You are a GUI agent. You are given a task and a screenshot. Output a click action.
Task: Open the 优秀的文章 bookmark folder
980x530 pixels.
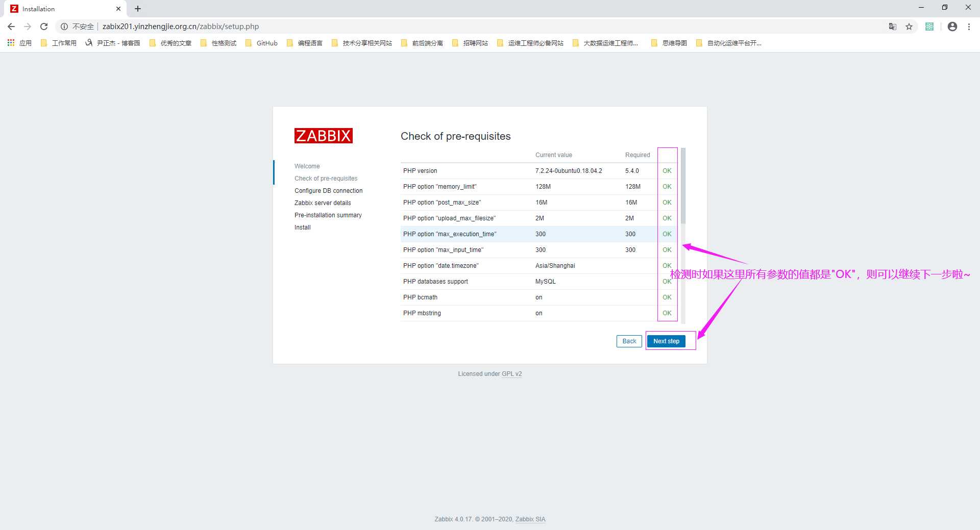point(170,43)
